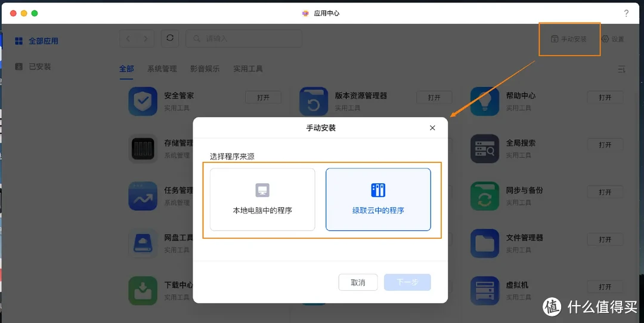Open 全局搜索 via 打开 button
The height and width of the screenshot is (323, 644).
(605, 145)
